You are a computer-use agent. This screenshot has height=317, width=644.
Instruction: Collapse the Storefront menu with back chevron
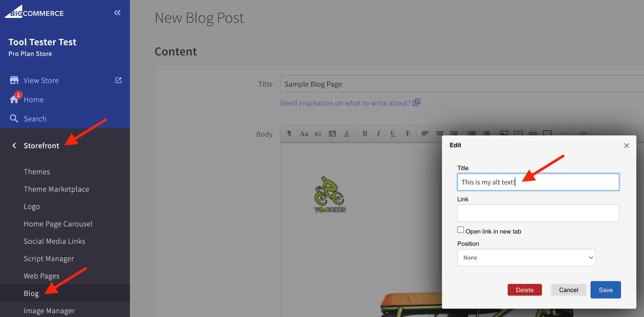14,145
